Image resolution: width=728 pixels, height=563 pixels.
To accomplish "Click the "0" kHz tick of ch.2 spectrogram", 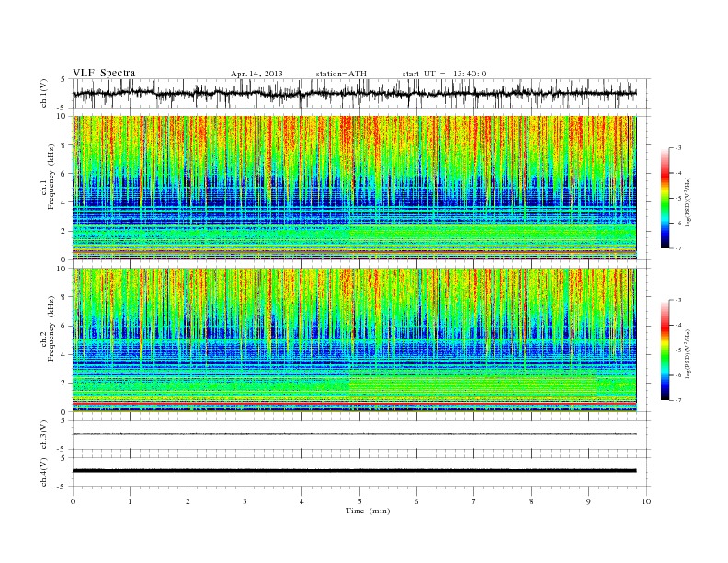I will point(64,411).
